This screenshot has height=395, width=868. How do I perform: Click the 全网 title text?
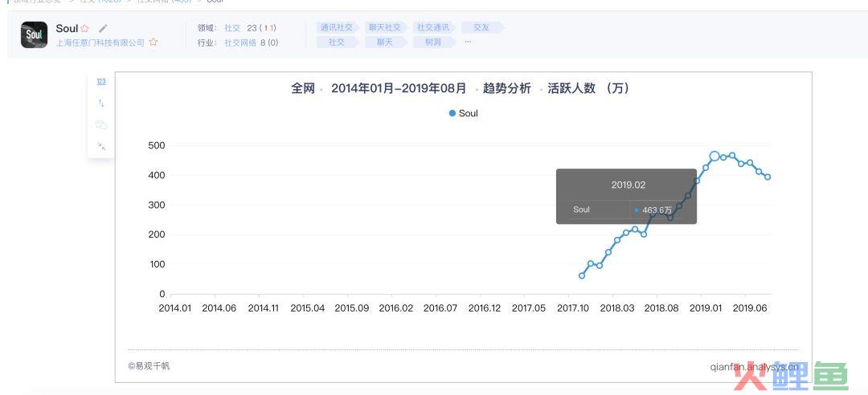(x=303, y=88)
